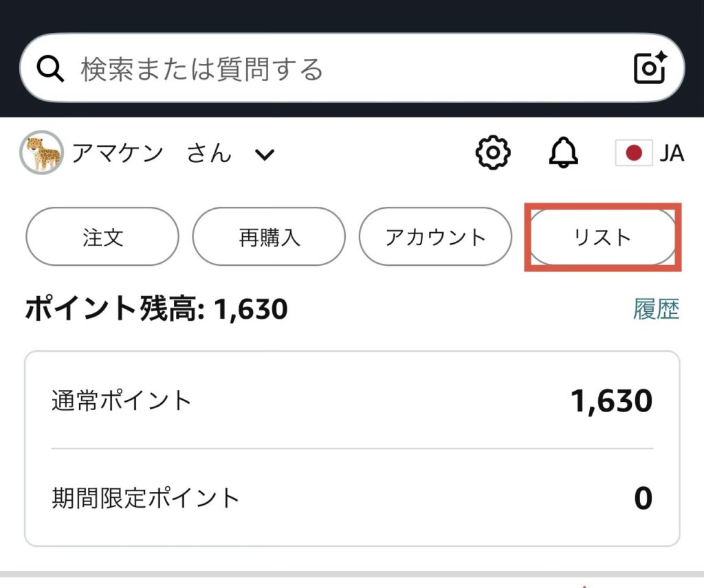The image size is (704, 588).
Task: Click the Japan flag icon
Action: click(x=633, y=153)
